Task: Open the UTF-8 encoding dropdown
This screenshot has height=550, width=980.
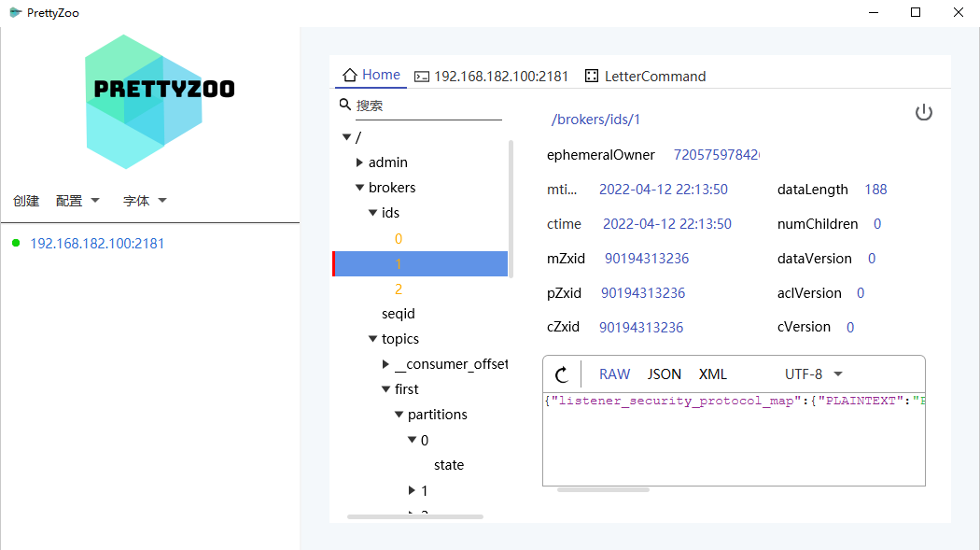Action: (x=813, y=374)
